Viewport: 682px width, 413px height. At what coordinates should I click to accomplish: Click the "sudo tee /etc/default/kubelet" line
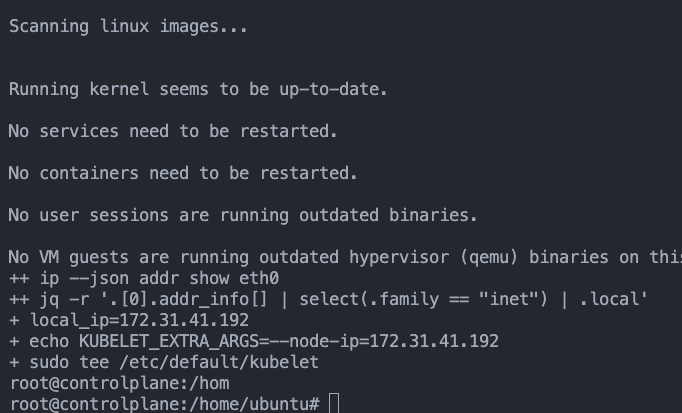click(x=163, y=362)
